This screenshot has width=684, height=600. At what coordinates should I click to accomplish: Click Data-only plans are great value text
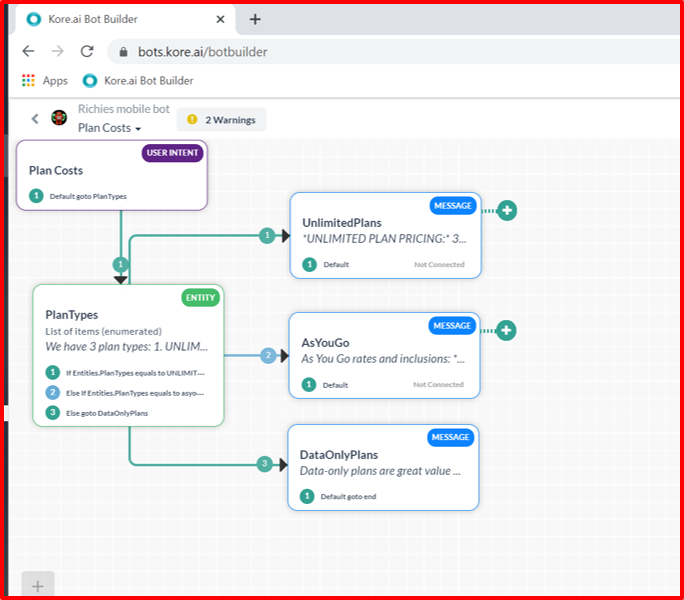[380, 471]
